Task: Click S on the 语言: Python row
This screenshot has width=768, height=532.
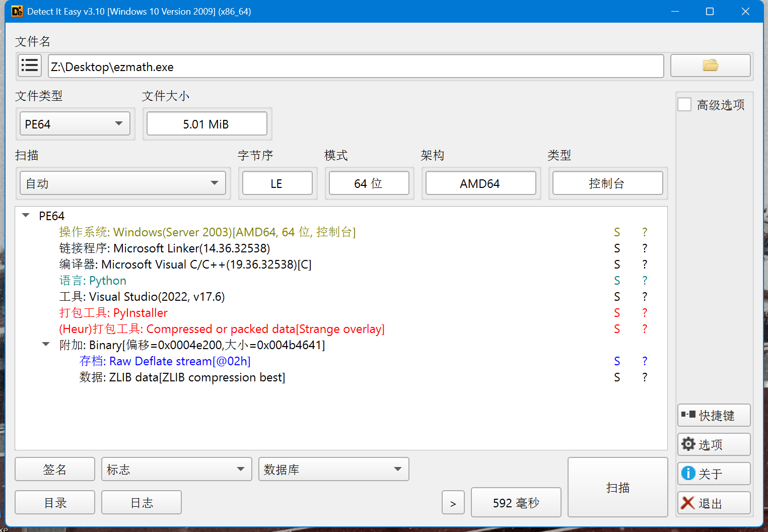Action: pos(617,281)
